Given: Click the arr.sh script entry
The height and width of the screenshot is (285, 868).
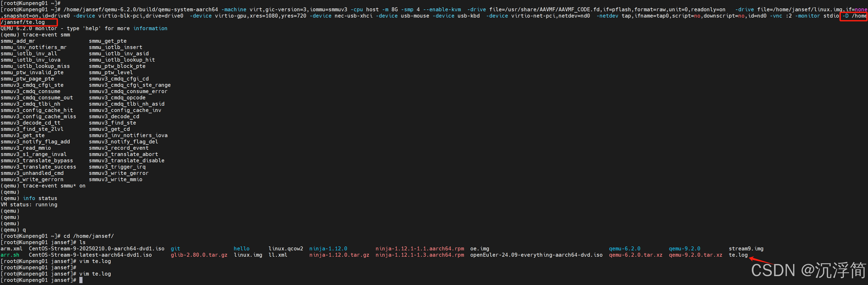Looking at the screenshot, I should pyautogui.click(x=10, y=255).
